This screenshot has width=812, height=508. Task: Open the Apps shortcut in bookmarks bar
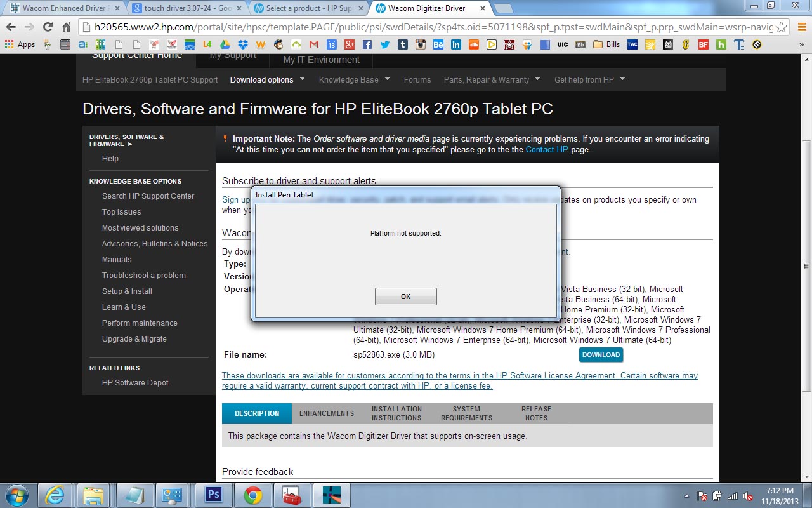(20, 44)
